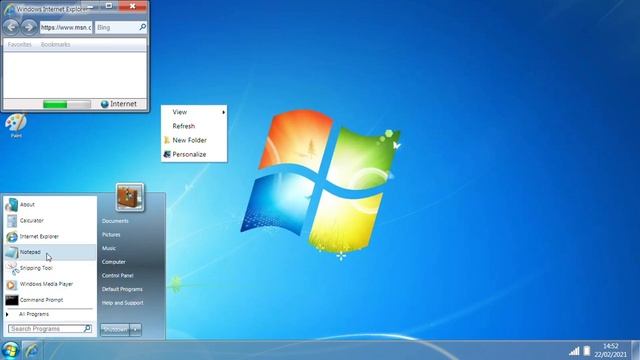The width and height of the screenshot is (640, 360).
Task: Open Default Programs from the Start menu
Action: [122, 289]
